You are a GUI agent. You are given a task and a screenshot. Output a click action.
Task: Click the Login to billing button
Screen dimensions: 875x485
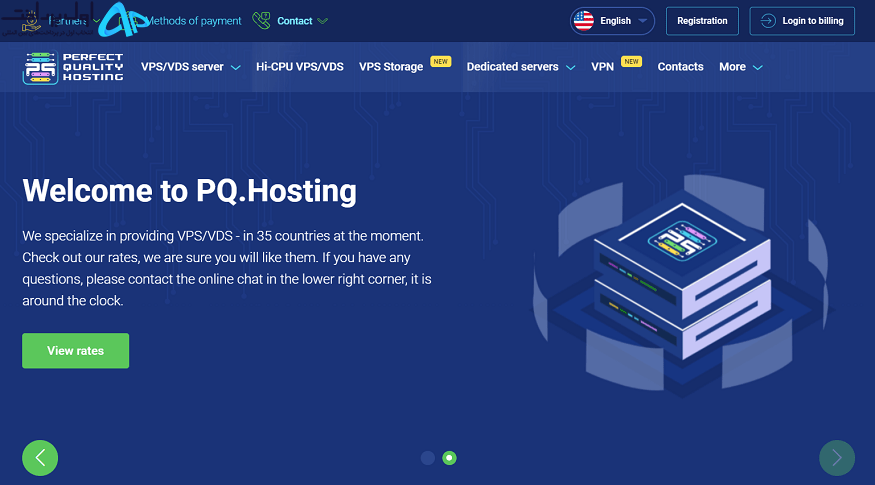(x=802, y=21)
